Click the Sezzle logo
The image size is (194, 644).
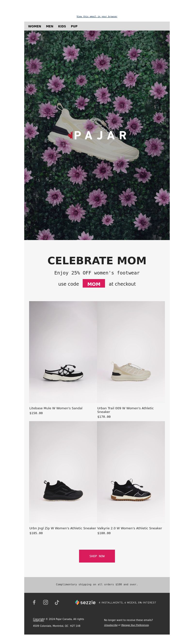(x=85, y=602)
